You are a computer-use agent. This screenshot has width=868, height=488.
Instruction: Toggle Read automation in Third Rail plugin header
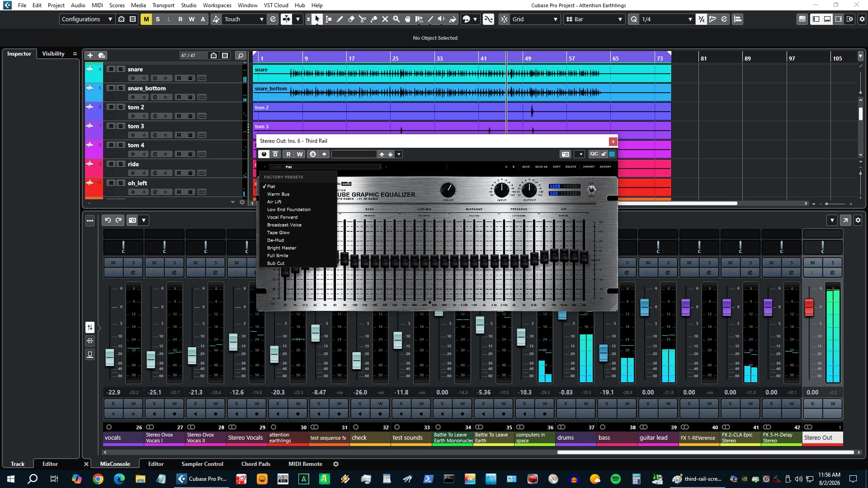(x=288, y=154)
